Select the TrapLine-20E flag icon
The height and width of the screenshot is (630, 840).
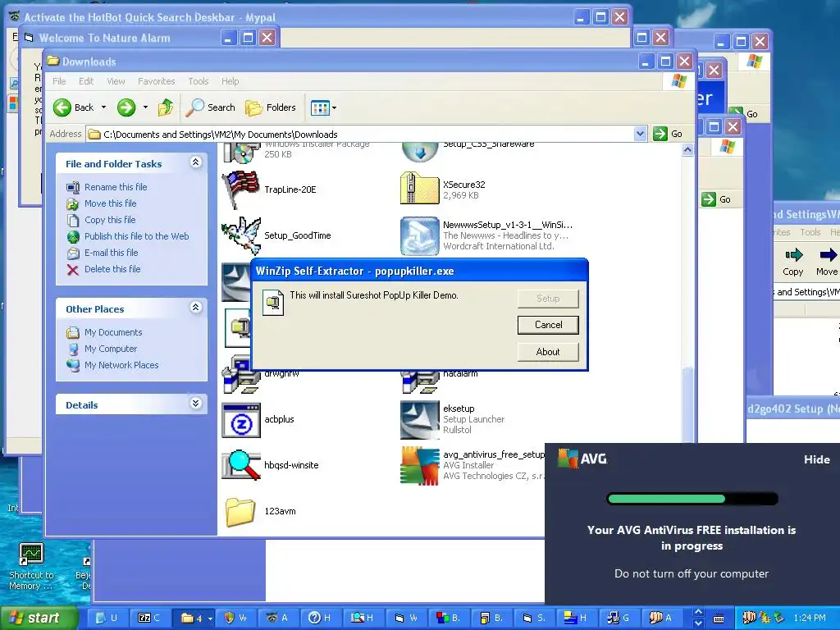[x=241, y=189]
